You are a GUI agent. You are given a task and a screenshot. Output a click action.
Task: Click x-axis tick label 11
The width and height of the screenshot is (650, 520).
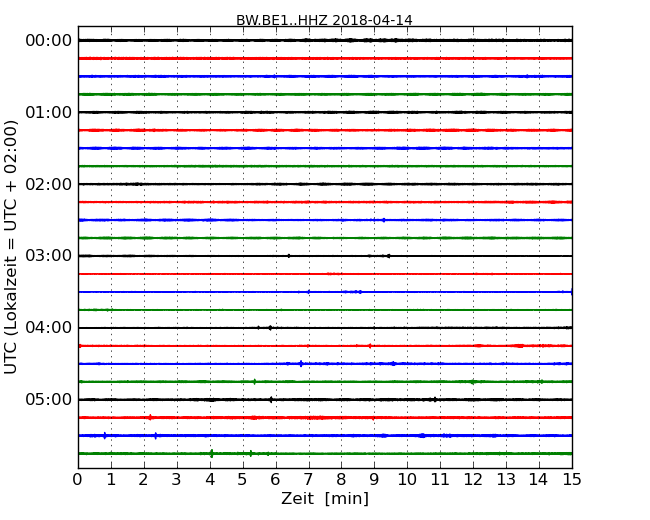440,480
